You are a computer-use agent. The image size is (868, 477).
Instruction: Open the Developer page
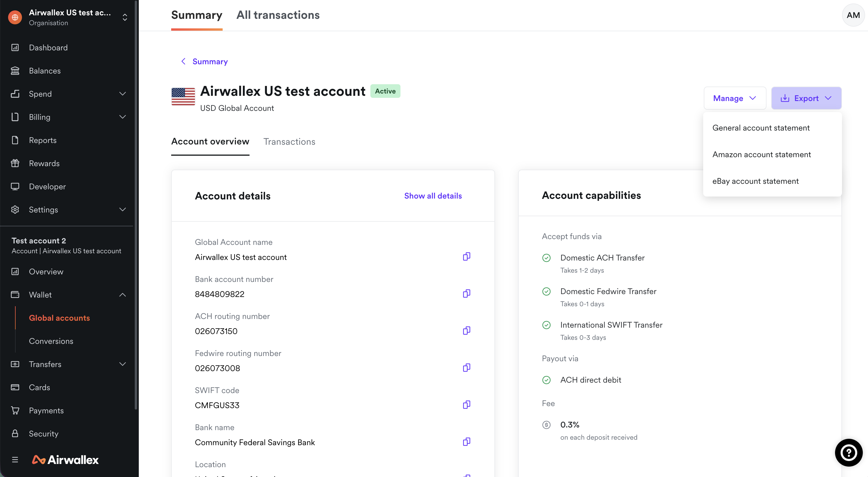point(47,187)
